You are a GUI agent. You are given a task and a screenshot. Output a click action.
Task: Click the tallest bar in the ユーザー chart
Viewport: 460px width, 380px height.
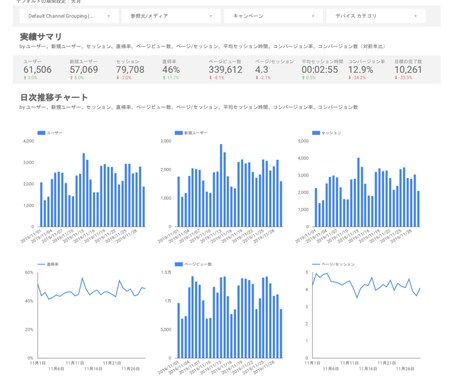click(84, 190)
